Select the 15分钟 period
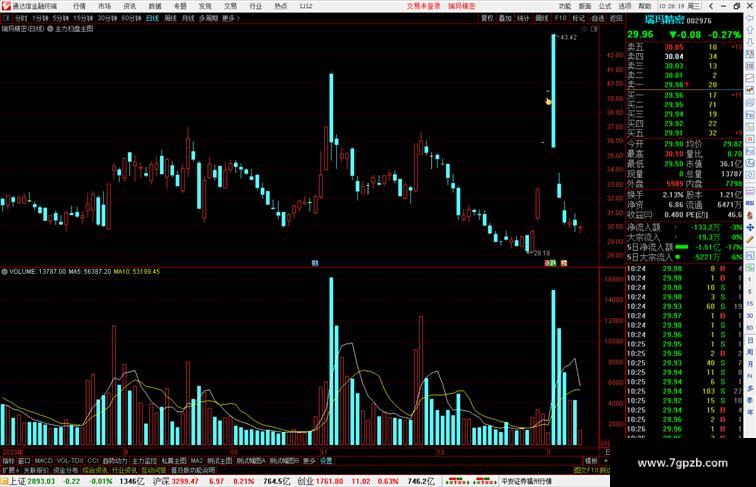Viewport: 756px width, 487px height. pos(83,18)
